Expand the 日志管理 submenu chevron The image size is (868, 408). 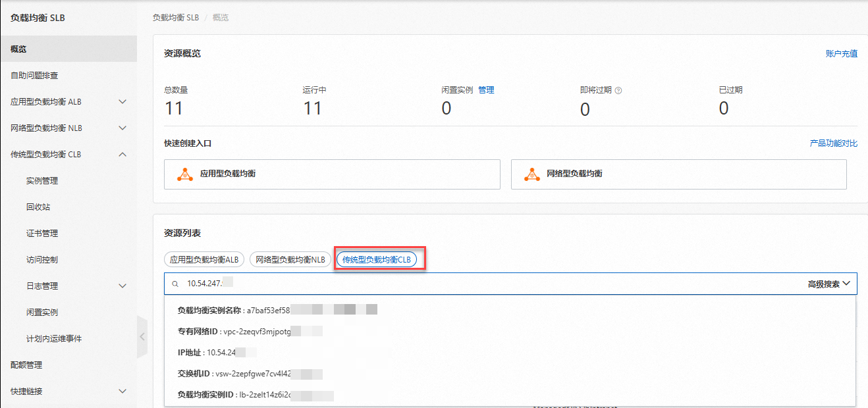pyautogui.click(x=122, y=286)
